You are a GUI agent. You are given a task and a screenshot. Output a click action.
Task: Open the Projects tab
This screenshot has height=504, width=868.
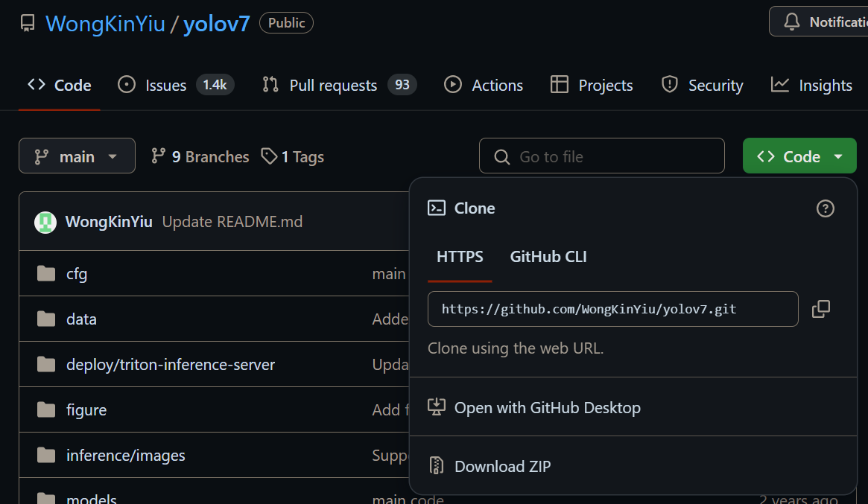(592, 85)
